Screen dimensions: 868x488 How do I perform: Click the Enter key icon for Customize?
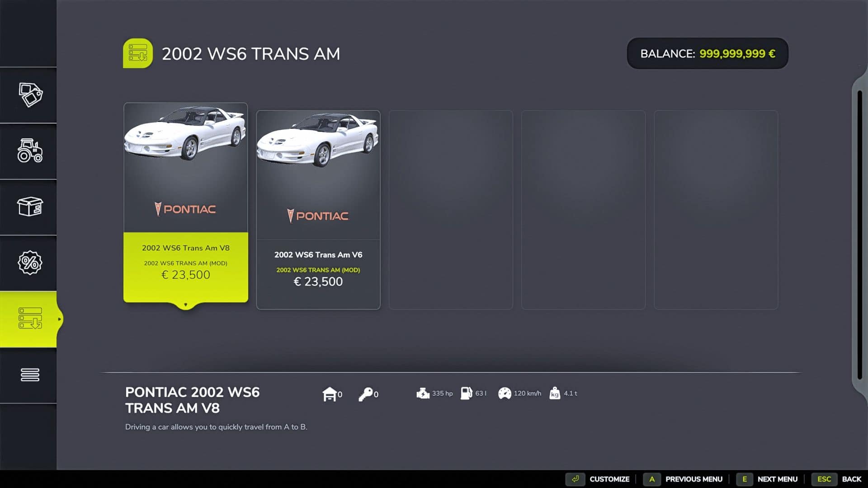[575, 479]
